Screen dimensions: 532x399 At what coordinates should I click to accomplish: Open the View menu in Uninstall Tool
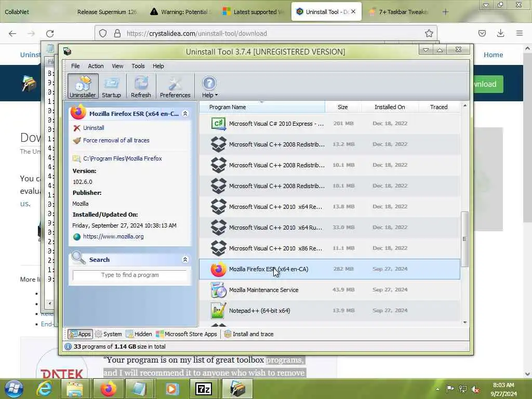[x=117, y=66]
